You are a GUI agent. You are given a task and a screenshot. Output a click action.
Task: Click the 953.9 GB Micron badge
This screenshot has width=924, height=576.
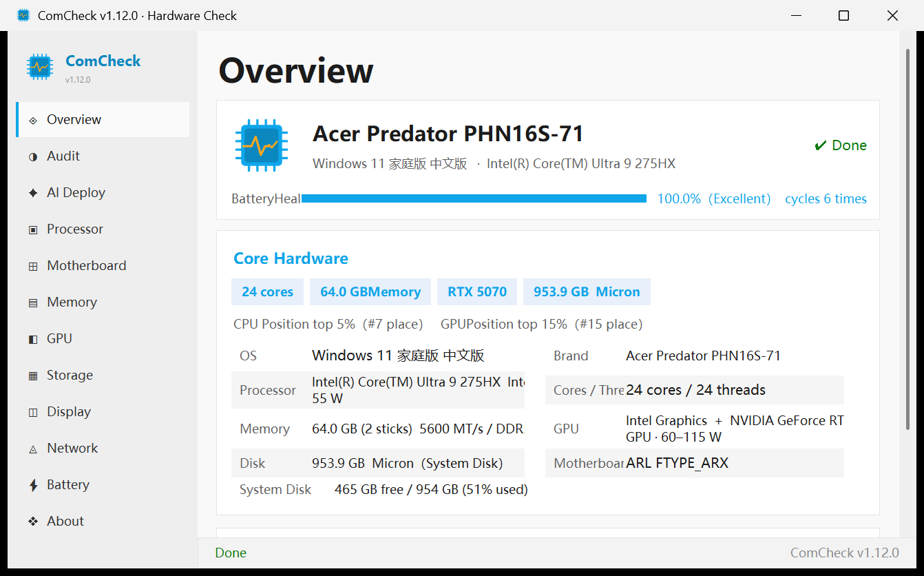pyautogui.click(x=587, y=291)
